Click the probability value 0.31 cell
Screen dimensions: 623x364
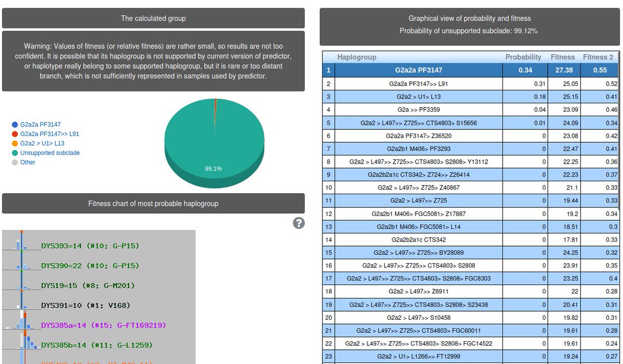click(x=525, y=84)
